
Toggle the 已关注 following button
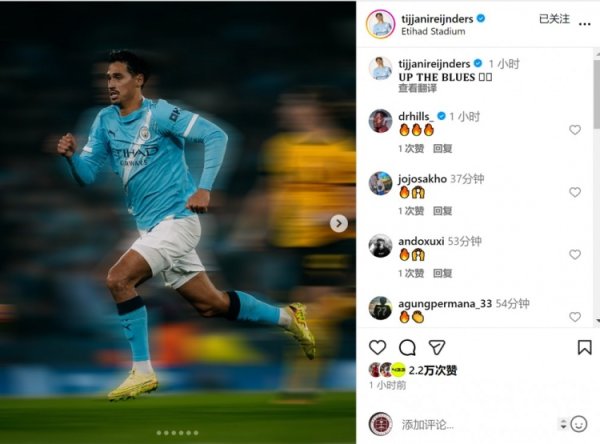(554, 19)
